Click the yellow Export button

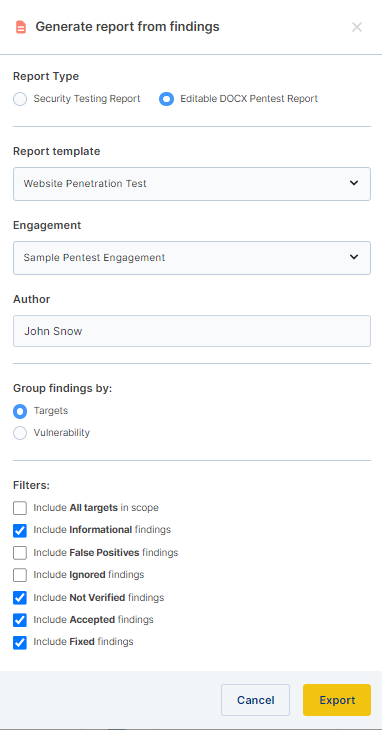coord(337,700)
